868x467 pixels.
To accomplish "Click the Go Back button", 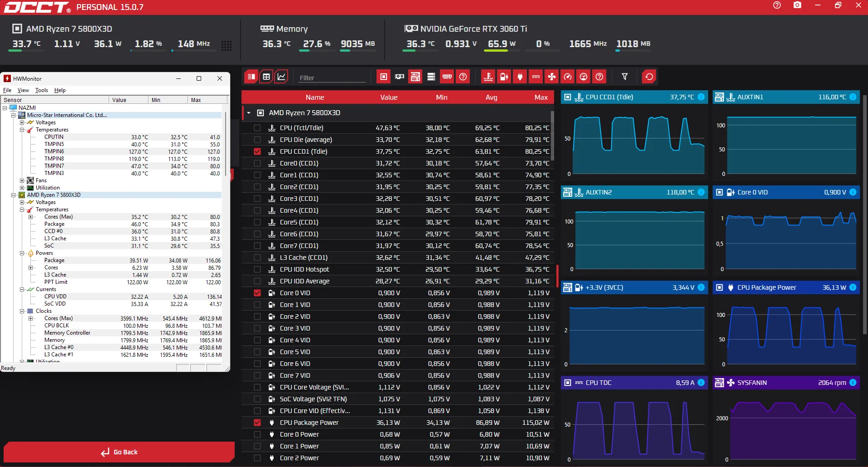I will point(119,452).
